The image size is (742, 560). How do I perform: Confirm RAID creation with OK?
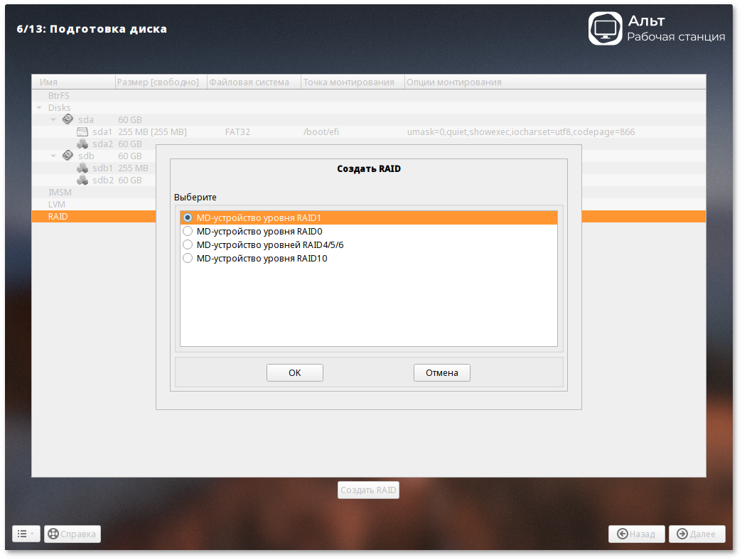295,372
